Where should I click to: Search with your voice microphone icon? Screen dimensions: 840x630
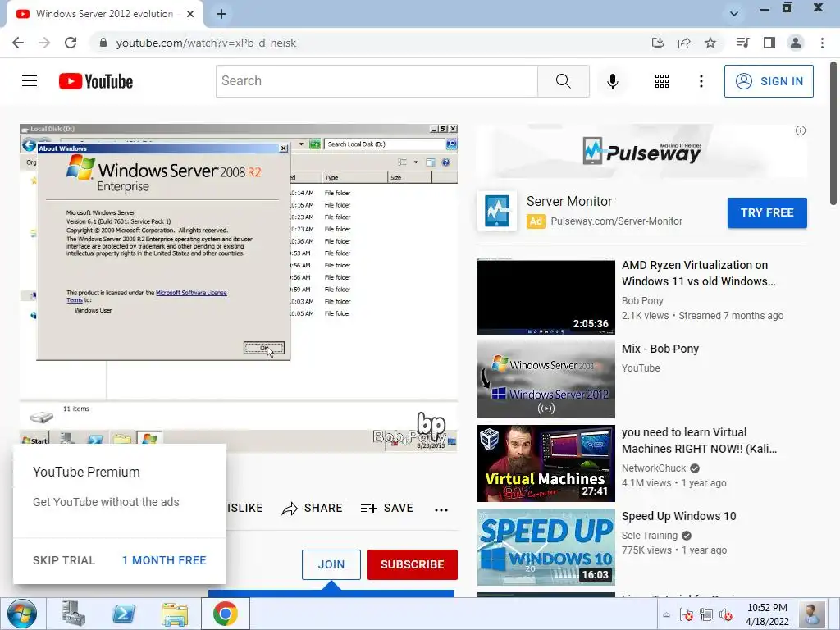(x=612, y=81)
